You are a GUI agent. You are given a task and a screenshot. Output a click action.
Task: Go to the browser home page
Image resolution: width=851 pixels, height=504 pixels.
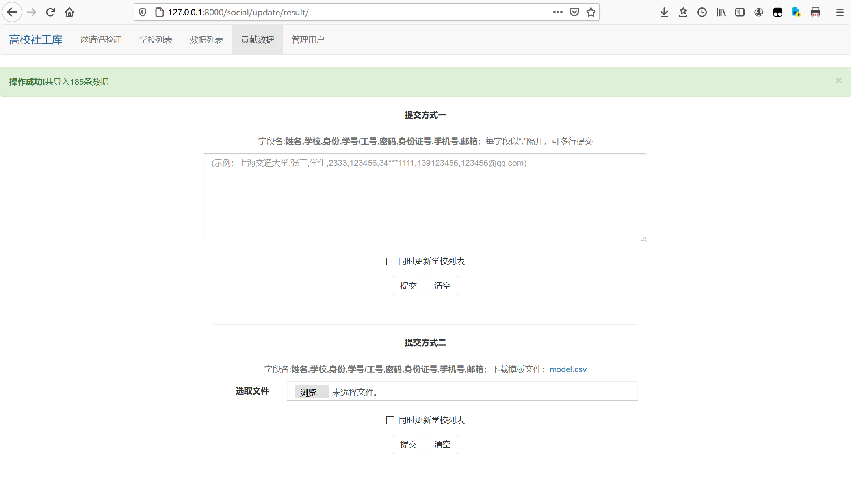coord(69,12)
